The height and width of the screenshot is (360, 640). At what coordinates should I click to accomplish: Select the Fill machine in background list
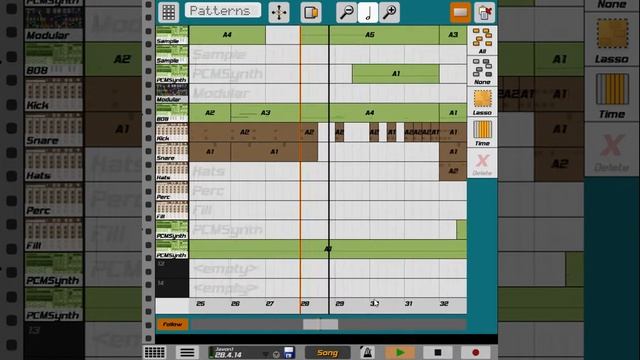tap(54, 235)
